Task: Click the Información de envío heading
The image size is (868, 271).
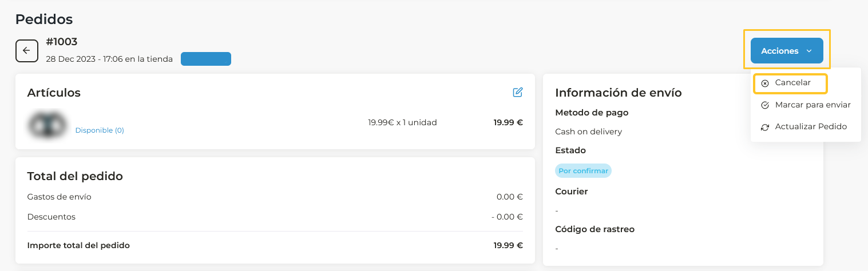Action: pos(618,93)
